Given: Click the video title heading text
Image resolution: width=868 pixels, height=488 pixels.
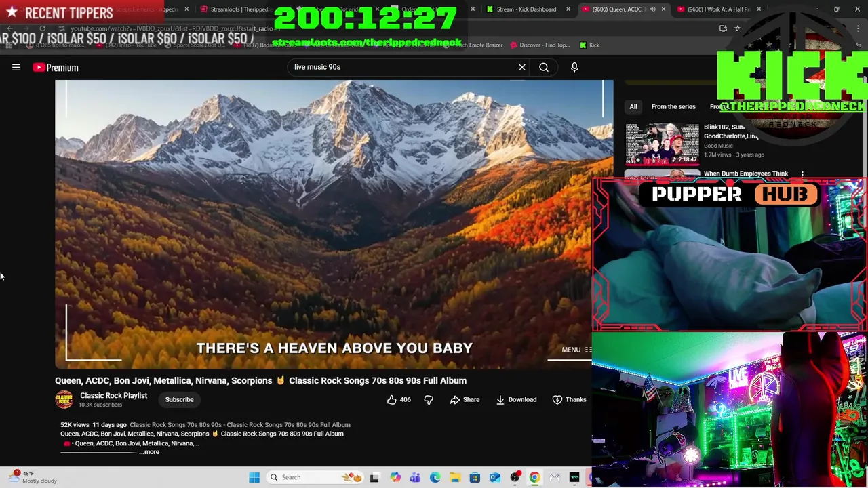Looking at the screenshot, I should coord(260,380).
